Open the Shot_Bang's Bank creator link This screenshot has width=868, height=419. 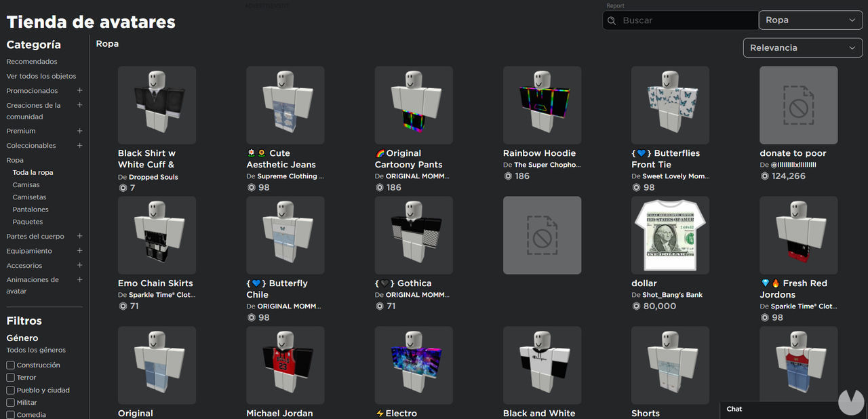point(673,295)
